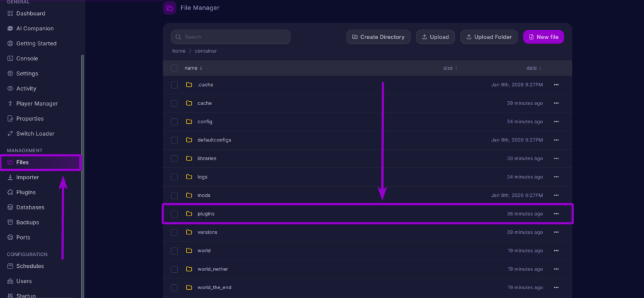Go to Schedules in Configuration section
Screen dimensions: 644x298
click(30, 266)
